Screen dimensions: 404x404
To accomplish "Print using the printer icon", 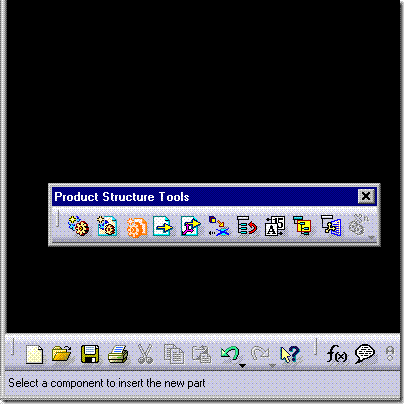I will pos(118,354).
